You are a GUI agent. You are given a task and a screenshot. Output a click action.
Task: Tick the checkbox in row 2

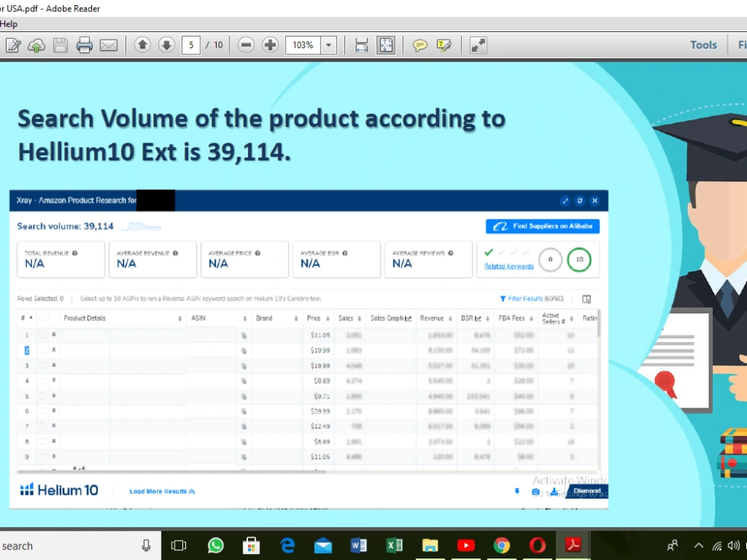coord(43,350)
